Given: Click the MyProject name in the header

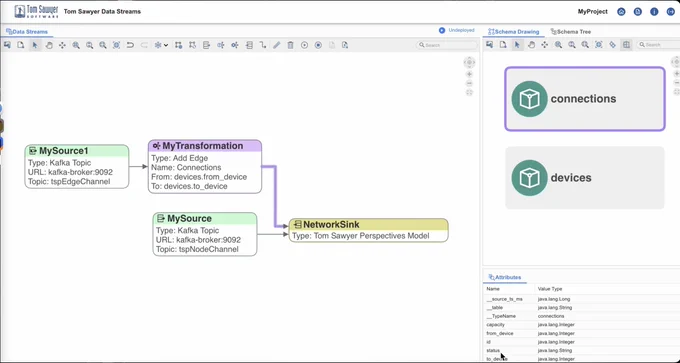Looking at the screenshot, I should click(x=592, y=12).
